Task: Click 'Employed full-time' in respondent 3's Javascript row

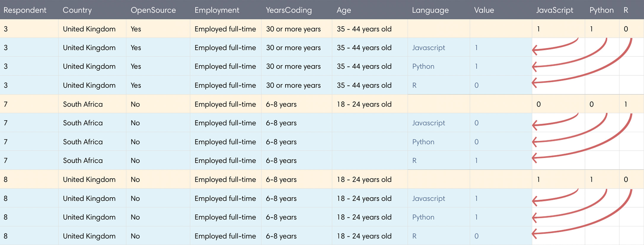Action: coord(225,48)
